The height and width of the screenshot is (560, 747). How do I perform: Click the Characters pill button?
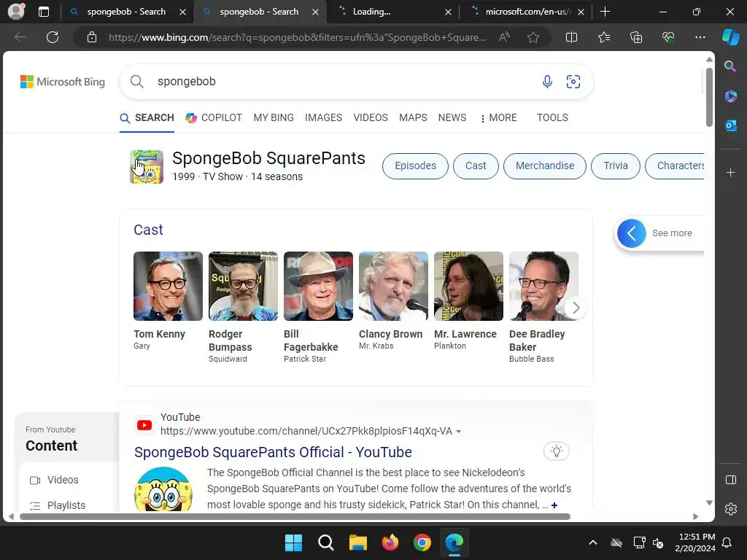675,166
